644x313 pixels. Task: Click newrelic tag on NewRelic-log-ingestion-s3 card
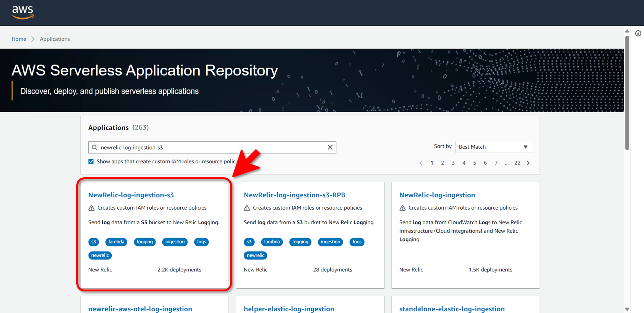(100, 255)
